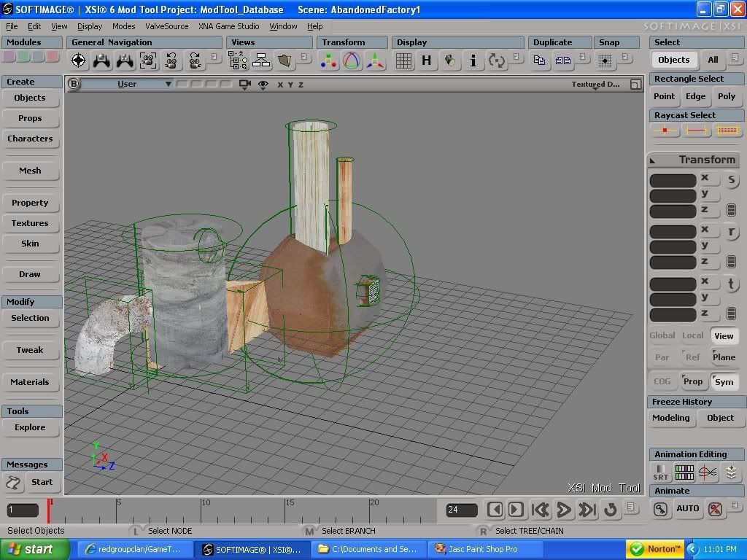Click the play forward playback button
The image size is (747, 560).
[x=564, y=510]
